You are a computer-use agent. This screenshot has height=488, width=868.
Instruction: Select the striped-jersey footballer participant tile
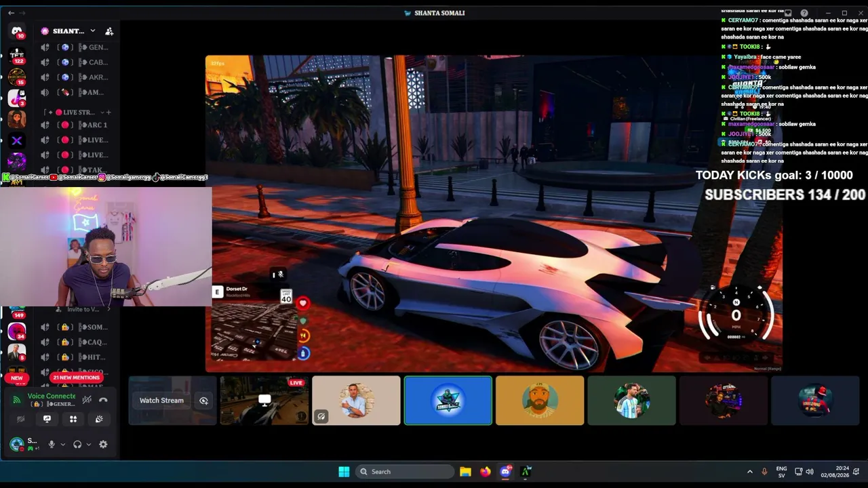(631, 401)
